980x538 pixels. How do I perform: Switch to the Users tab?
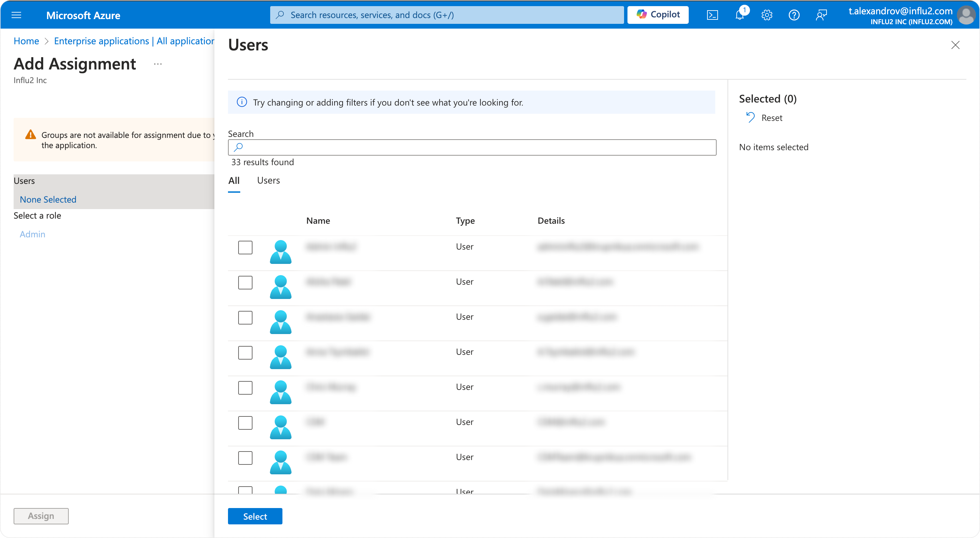point(268,180)
